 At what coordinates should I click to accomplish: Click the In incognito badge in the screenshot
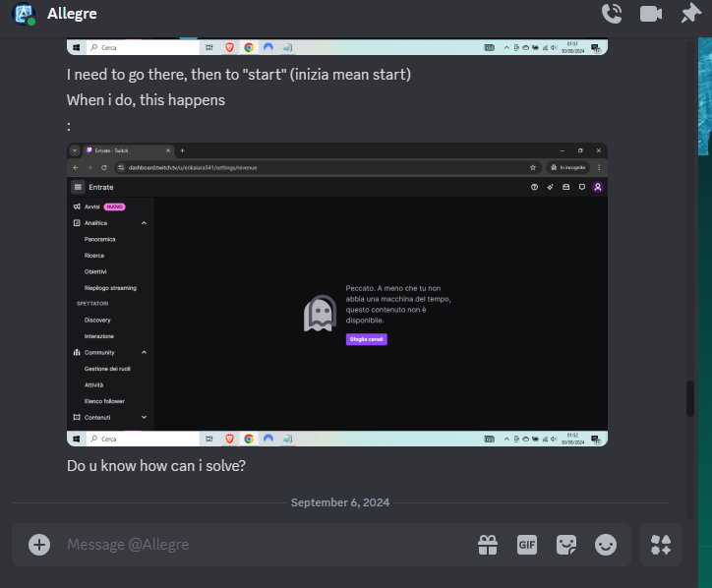coord(568,167)
